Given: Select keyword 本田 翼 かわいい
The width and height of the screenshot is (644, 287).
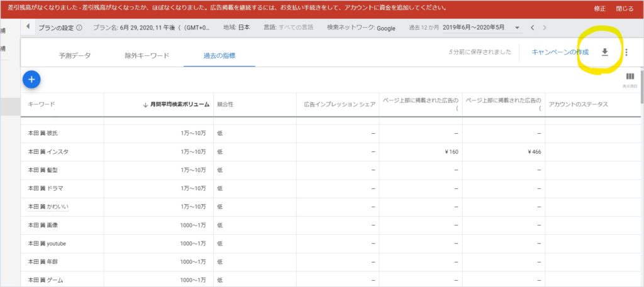Looking at the screenshot, I should coord(48,207).
